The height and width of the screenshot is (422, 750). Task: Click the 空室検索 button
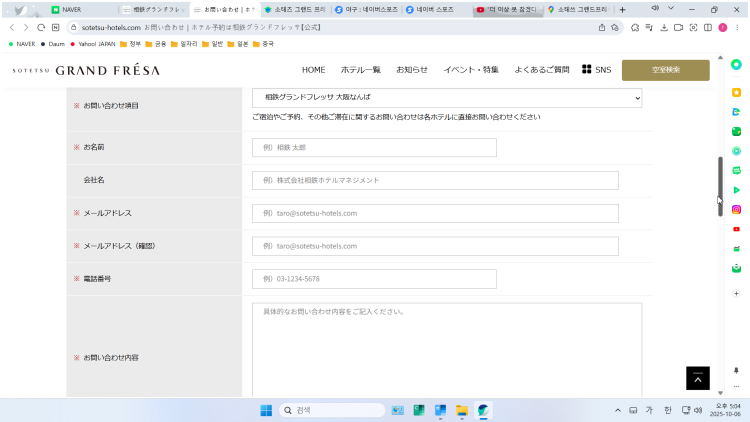665,70
